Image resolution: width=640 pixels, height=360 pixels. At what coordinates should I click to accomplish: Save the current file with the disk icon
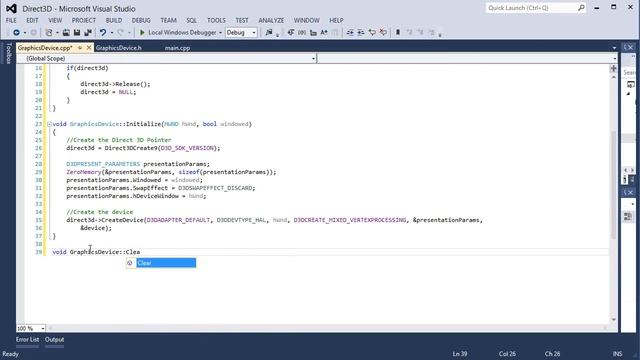point(77,33)
